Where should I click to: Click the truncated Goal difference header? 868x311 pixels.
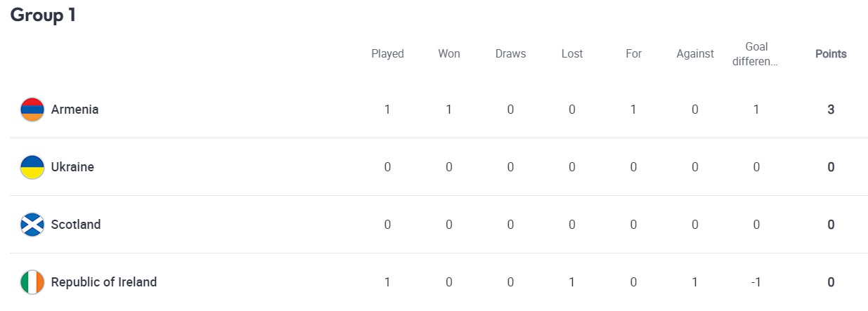pyautogui.click(x=756, y=54)
